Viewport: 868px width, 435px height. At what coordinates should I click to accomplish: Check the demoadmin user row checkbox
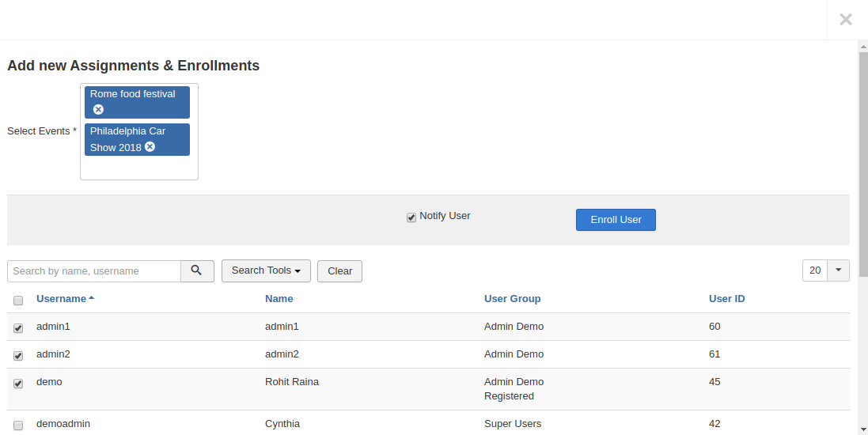(18, 426)
